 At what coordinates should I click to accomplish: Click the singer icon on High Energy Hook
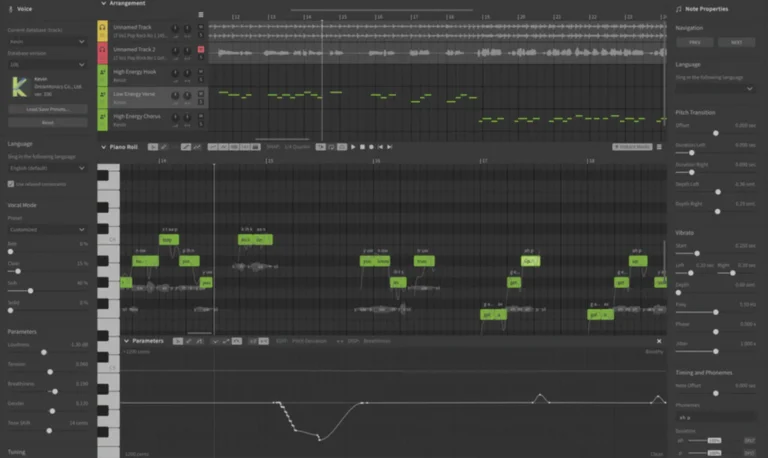click(103, 73)
